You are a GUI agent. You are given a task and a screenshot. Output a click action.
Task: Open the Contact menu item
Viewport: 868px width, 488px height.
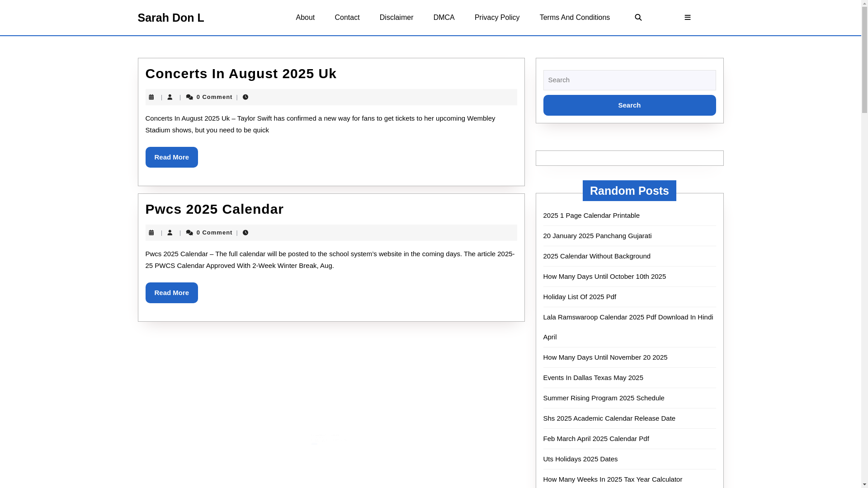[x=347, y=18]
